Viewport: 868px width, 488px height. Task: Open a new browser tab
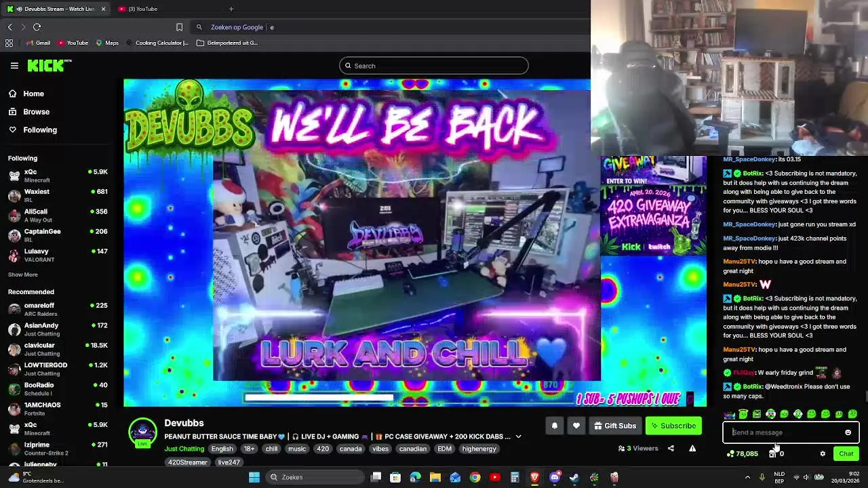click(231, 9)
